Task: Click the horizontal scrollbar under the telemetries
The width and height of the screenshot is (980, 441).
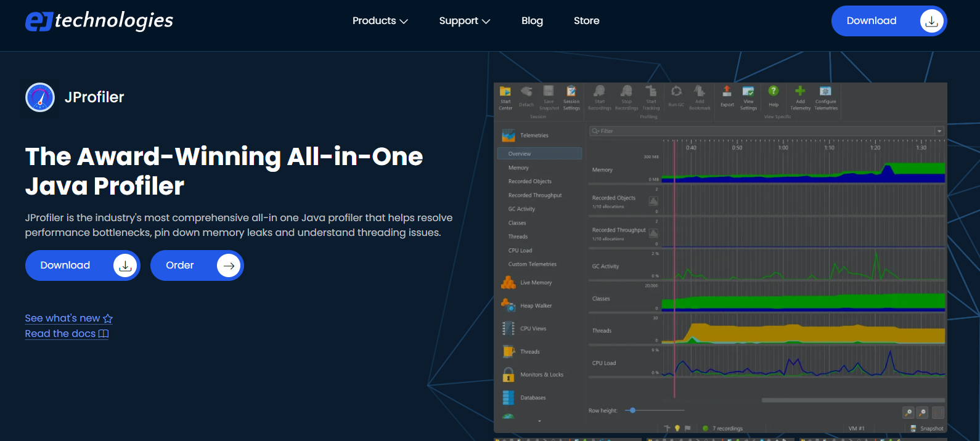Action: click(x=853, y=400)
